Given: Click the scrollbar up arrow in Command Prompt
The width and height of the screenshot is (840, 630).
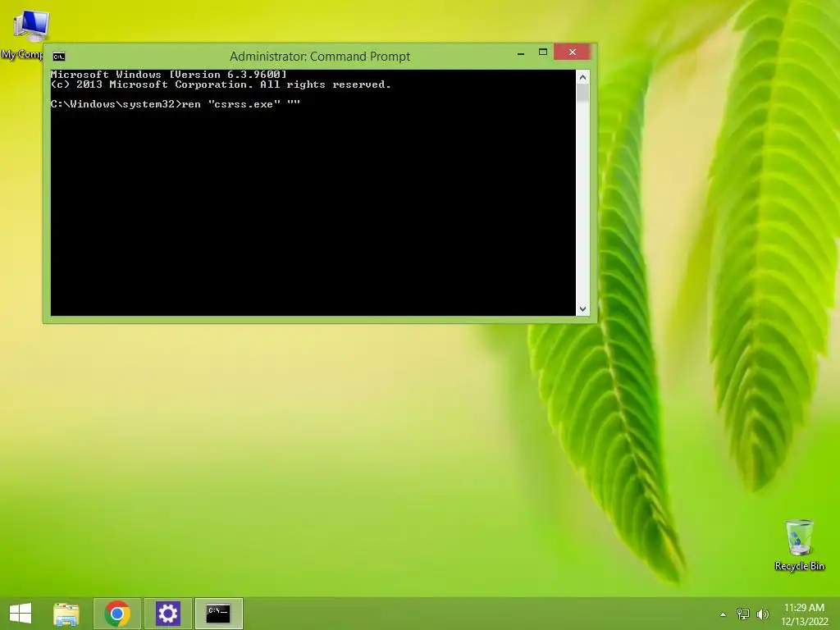Looking at the screenshot, I should 583,77.
